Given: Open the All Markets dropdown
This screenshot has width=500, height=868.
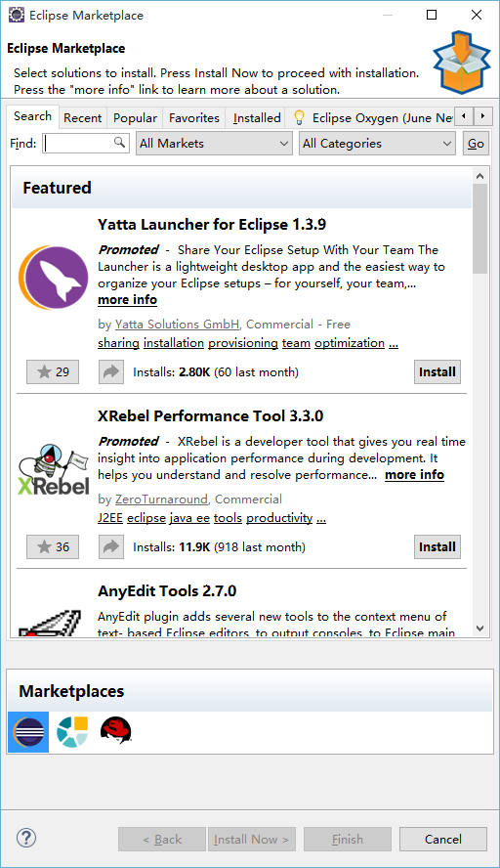Looking at the screenshot, I should pos(214,144).
